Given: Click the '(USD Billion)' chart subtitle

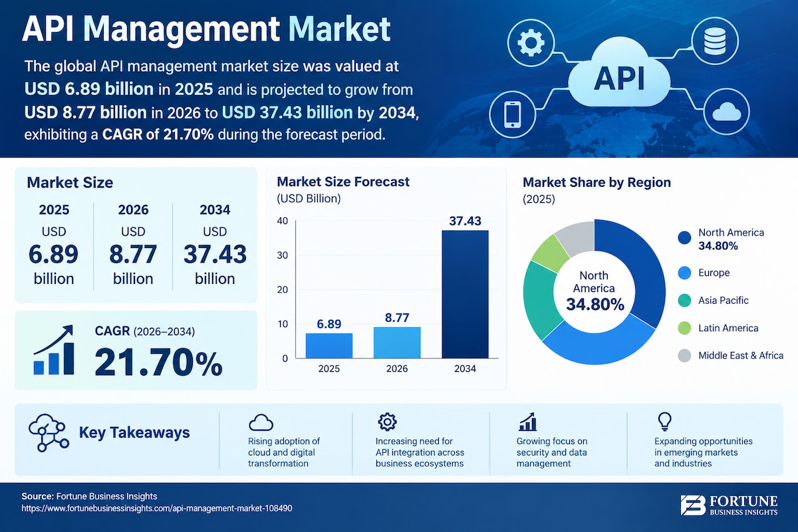Looking at the screenshot, I should (x=309, y=198).
